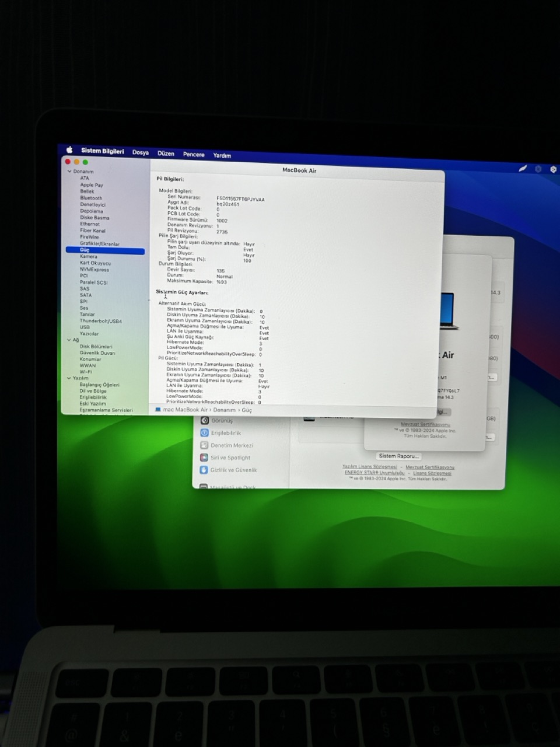Screen dimensions: 560x747
Task: Select NVMExpress in the sidebar
Action: click(94, 270)
